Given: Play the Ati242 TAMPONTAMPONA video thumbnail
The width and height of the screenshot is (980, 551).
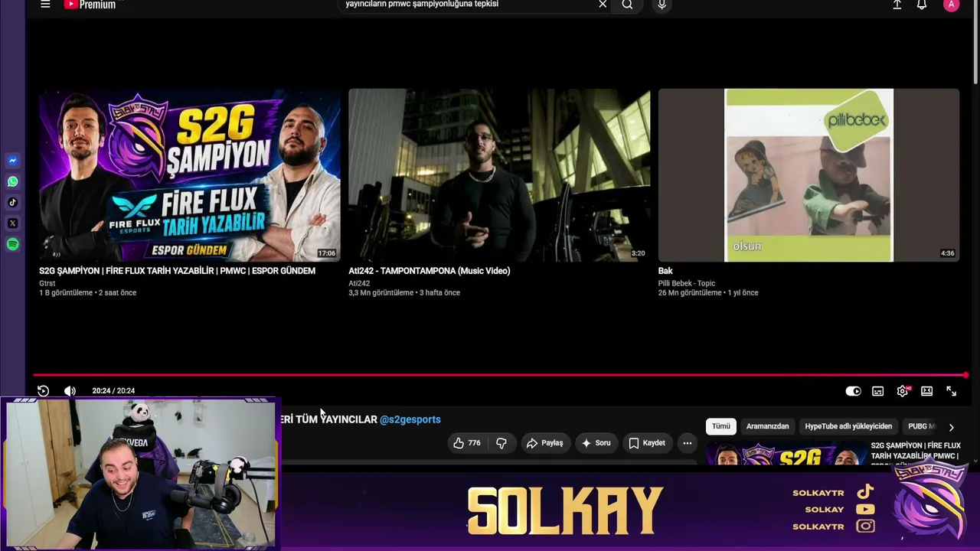Looking at the screenshot, I should tap(499, 175).
